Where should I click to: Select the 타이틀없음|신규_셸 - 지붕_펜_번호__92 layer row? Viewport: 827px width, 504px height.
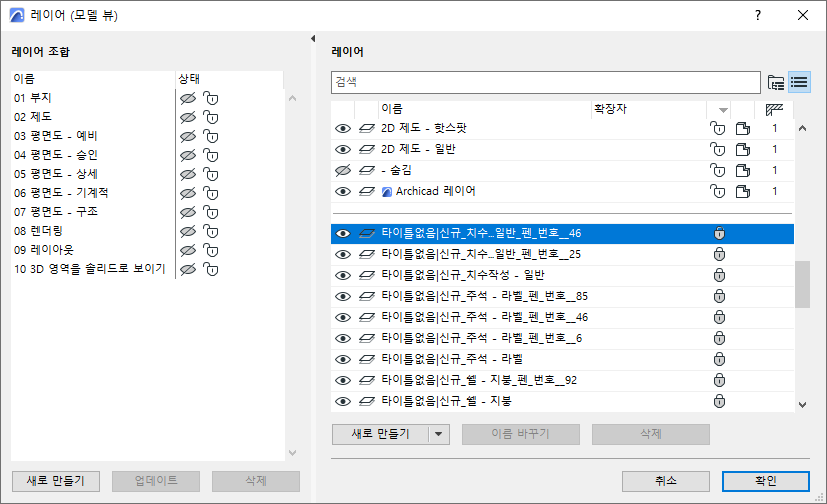[x=562, y=381]
